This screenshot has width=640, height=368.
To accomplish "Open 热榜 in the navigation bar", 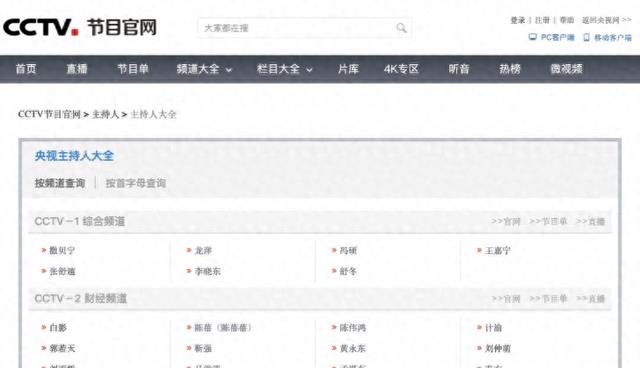I will pyautogui.click(x=510, y=69).
